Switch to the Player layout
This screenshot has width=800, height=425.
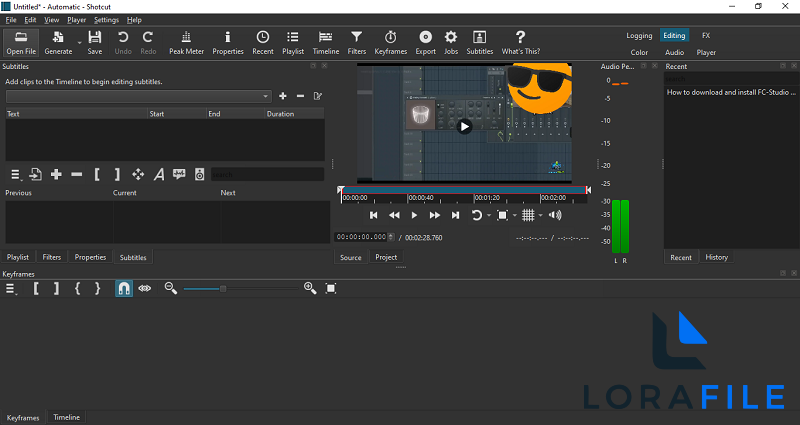click(706, 52)
